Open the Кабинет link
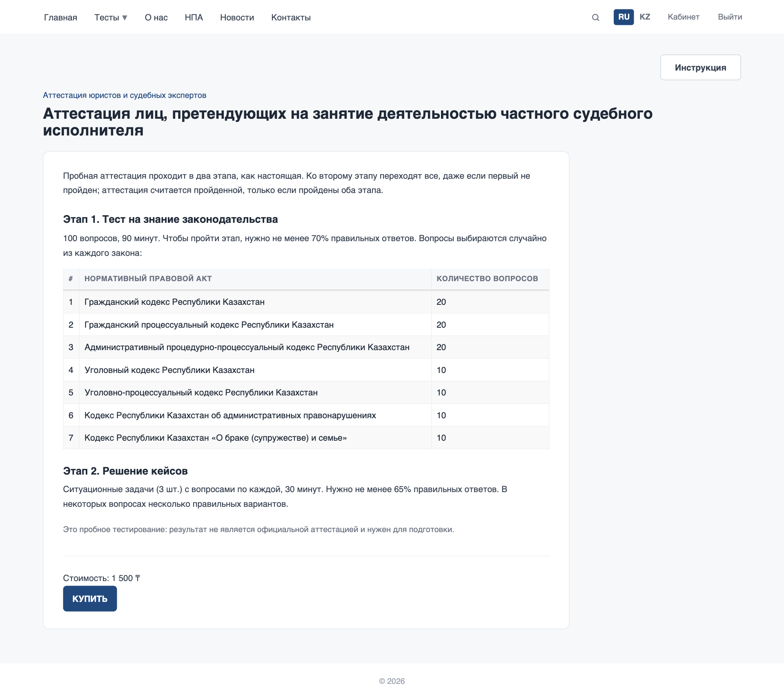The image size is (784, 699). tap(684, 17)
